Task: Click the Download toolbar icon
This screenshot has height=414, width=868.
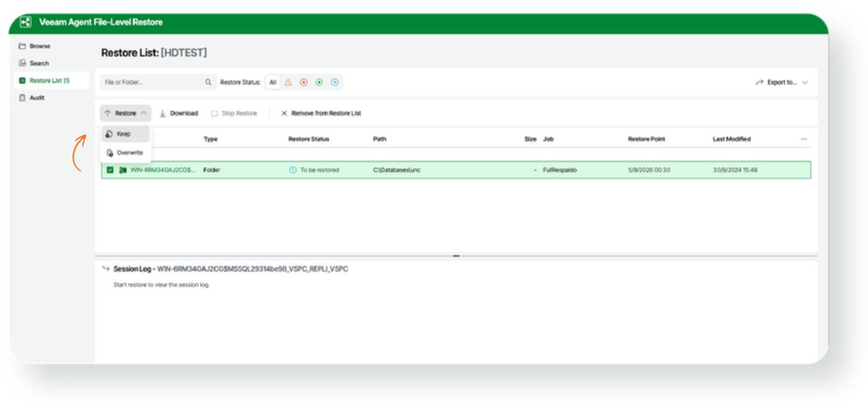Action: coord(162,113)
